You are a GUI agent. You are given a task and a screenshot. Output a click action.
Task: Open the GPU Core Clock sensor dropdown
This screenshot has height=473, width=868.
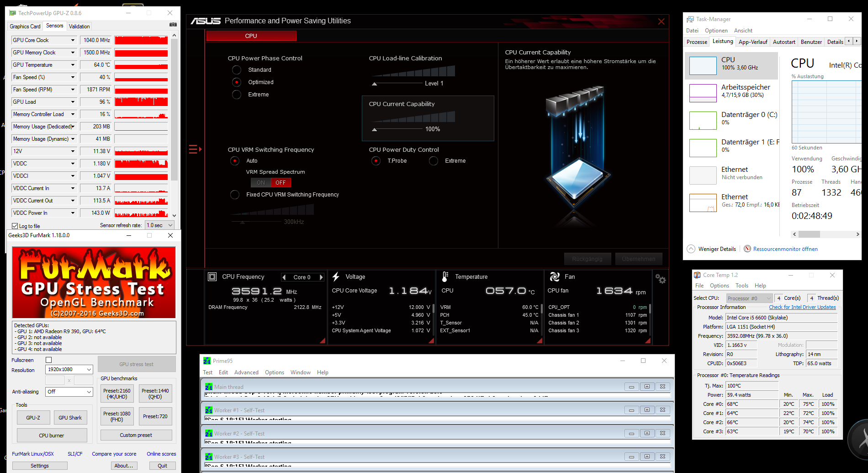(73, 40)
